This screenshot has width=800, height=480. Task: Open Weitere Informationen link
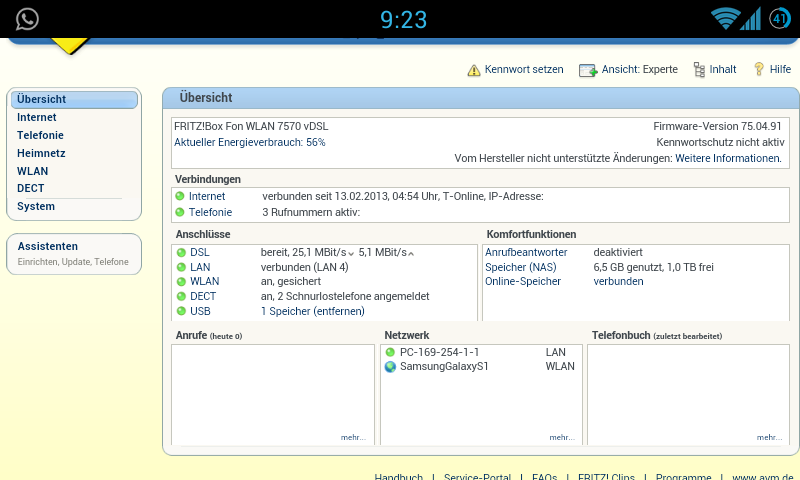[x=728, y=158]
